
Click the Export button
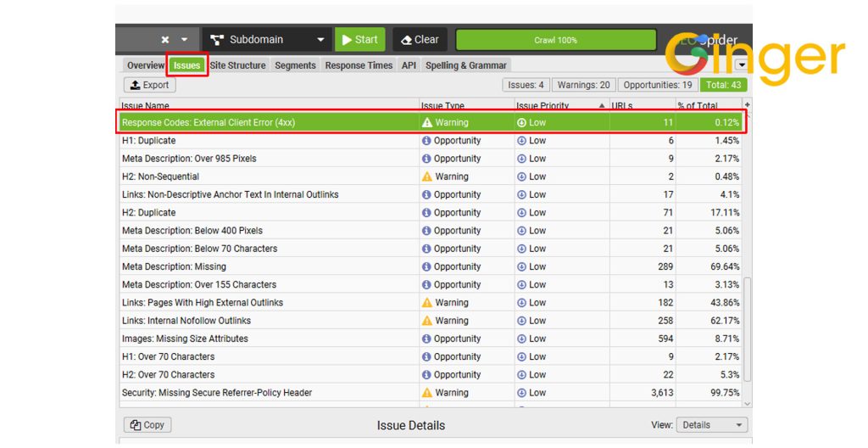click(149, 85)
